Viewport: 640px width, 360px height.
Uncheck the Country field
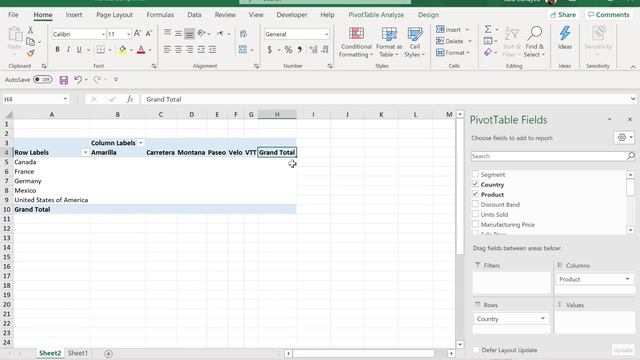click(x=475, y=184)
